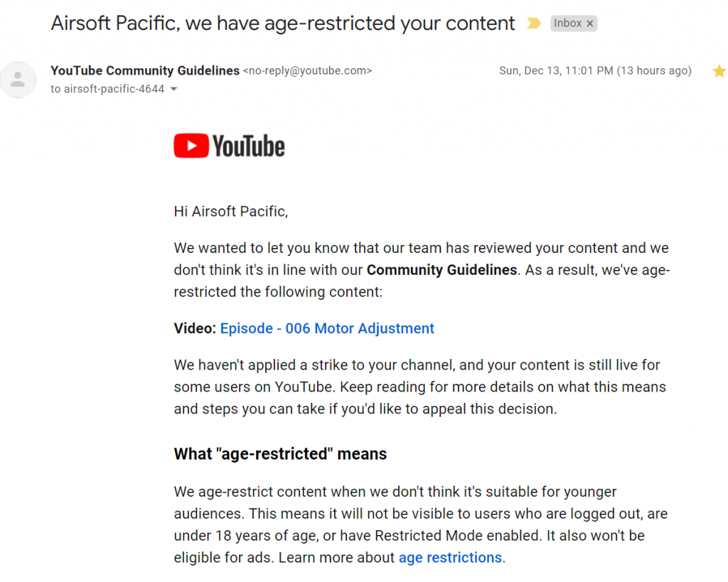Click the Sun, Dec 13 timestamp

[595, 70]
